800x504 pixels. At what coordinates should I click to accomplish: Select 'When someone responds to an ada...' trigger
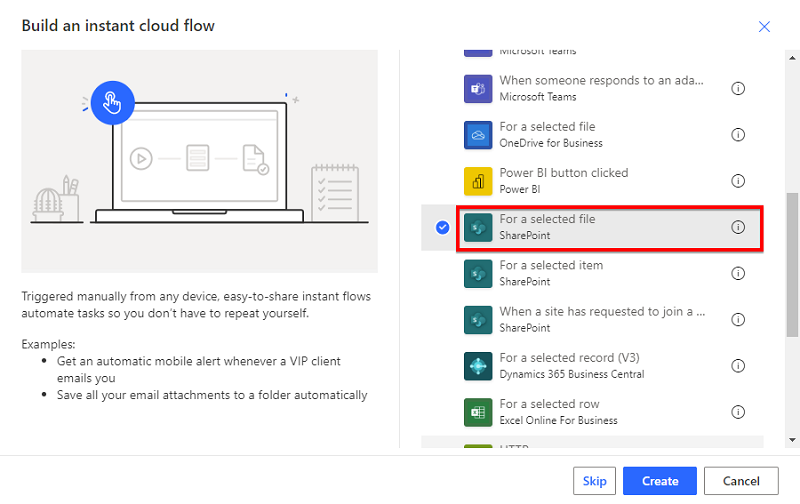click(601, 81)
